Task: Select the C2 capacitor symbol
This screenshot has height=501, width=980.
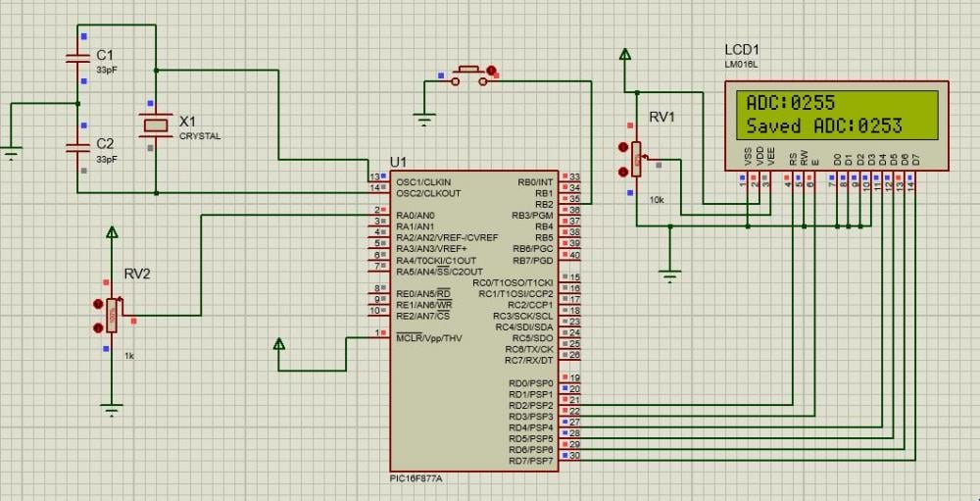Action: (x=78, y=147)
